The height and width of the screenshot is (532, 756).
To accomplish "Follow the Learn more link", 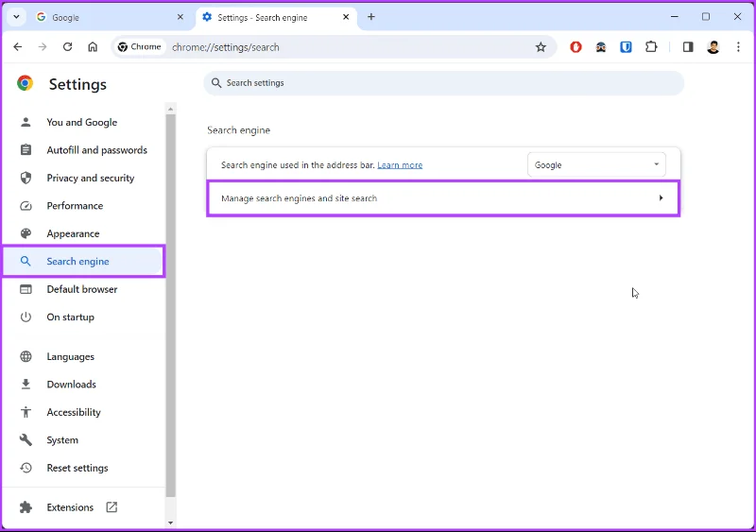I will (x=400, y=165).
